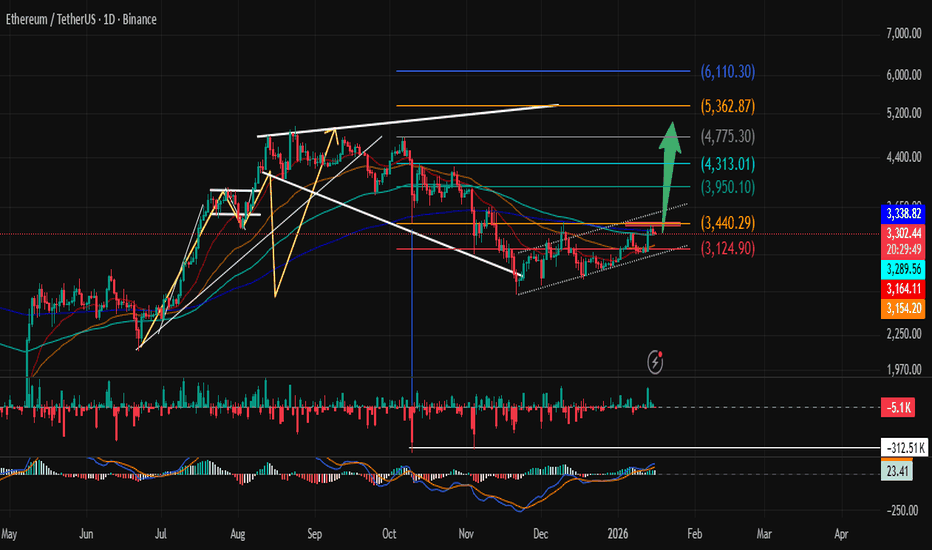This screenshot has width=932, height=550.
Task: Click the lightning bolt event icon
Action: point(657,360)
